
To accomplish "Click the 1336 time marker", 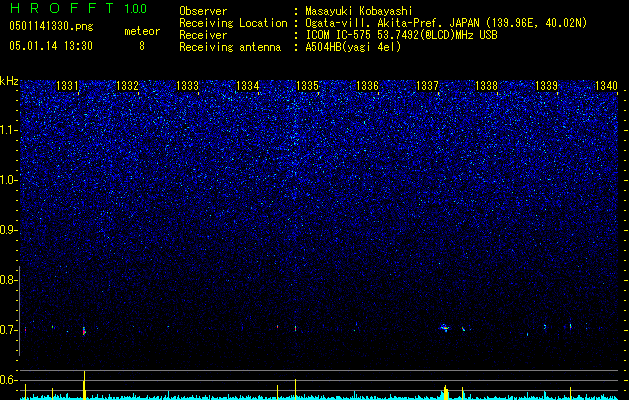I will (367, 85).
